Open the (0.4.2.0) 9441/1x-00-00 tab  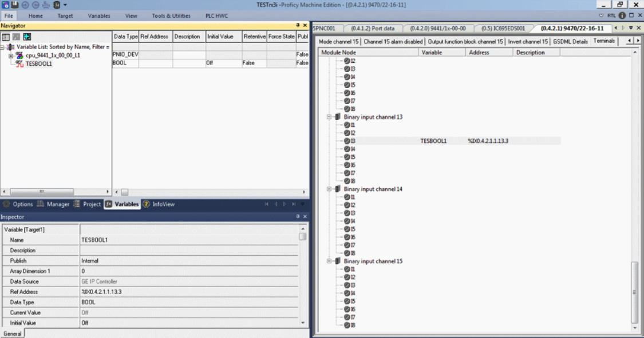click(437, 28)
